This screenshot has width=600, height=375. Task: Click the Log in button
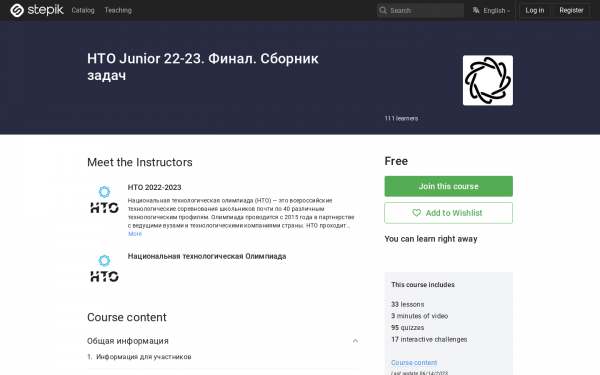[x=535, y=10]
